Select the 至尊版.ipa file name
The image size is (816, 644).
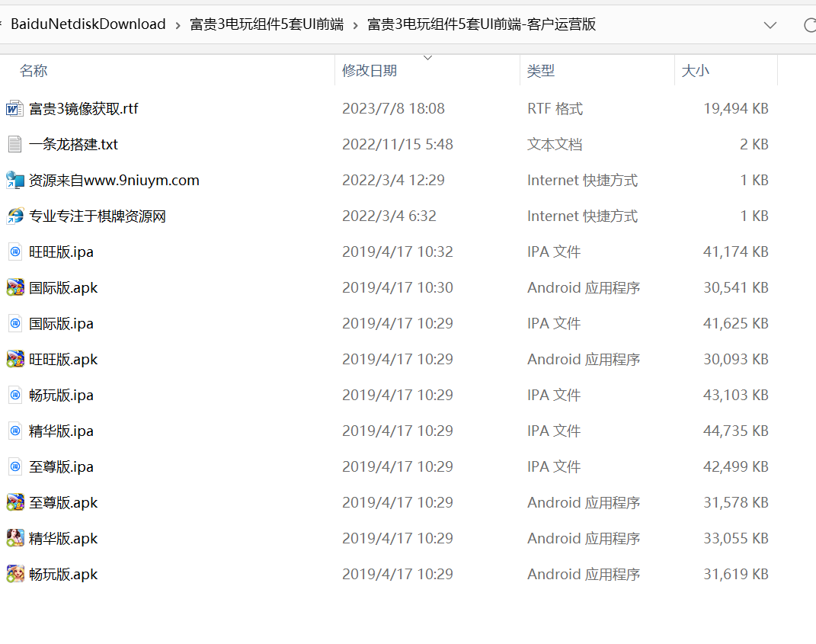coord(61,467)
